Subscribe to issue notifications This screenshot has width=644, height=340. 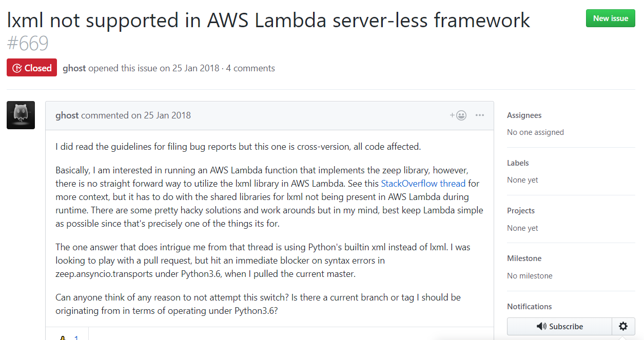point(560,326)
